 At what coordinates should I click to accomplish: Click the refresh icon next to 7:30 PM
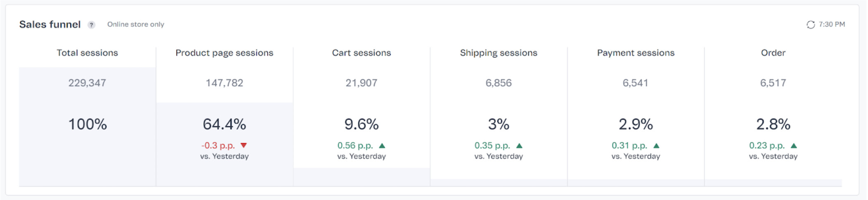point(811,25)
